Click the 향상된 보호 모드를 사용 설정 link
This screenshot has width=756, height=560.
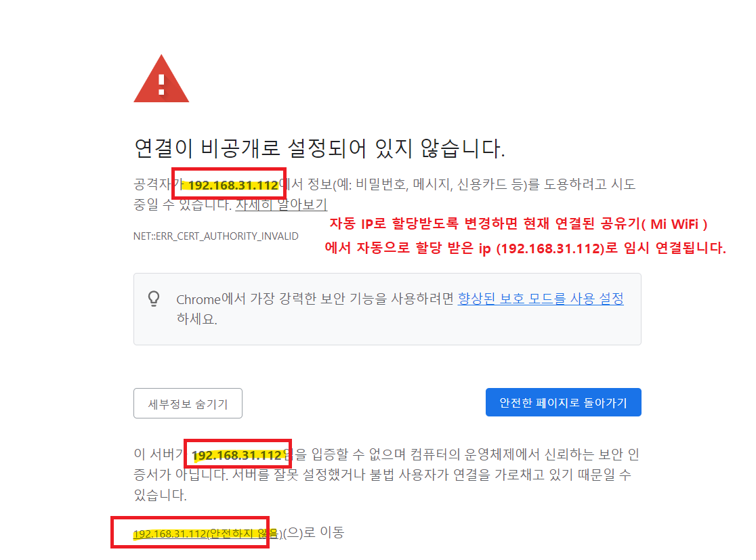pyautogui.click(x=541, y=299)
